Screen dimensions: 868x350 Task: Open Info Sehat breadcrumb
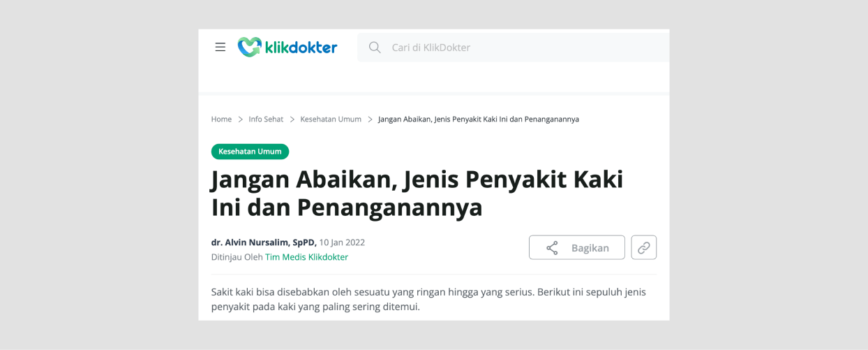coord(266,119)
